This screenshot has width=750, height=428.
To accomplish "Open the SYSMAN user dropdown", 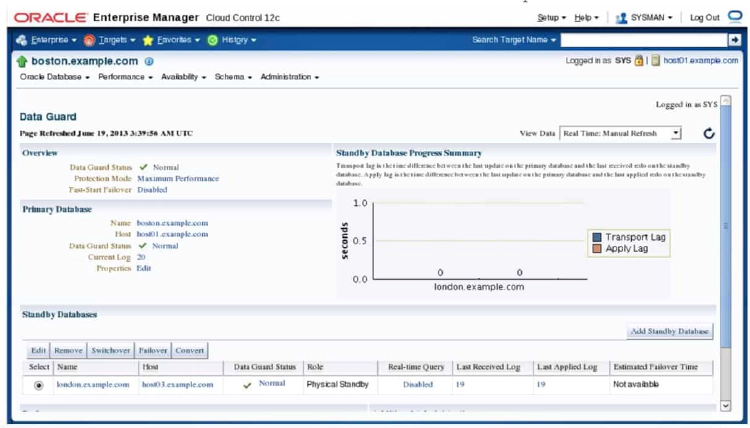I will pyautogui.click(x=651, y=18).
